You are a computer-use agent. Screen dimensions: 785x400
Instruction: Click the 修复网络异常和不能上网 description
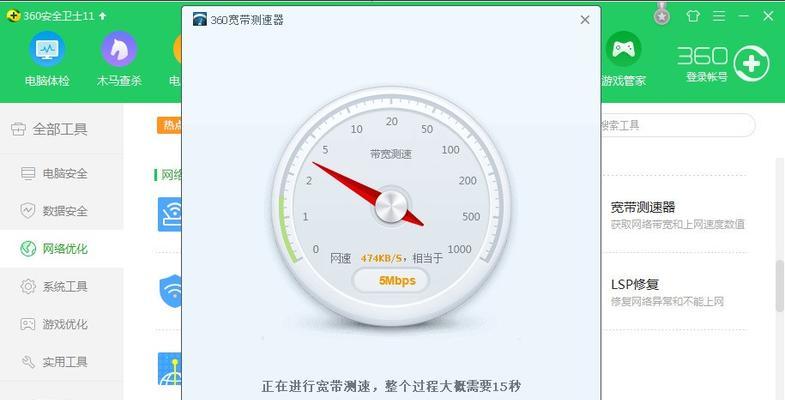tap(667, 301)
